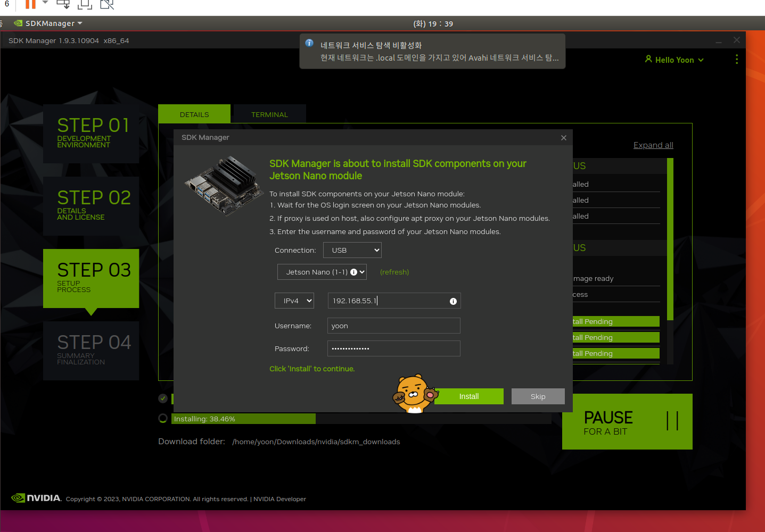Close the SDK Manager dialog

564,138
